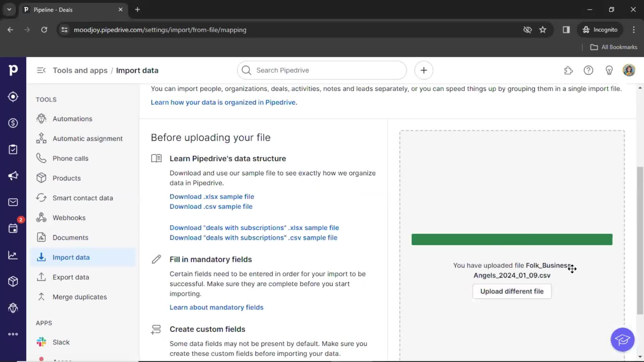Open Deals dollar icon in left rail
The image size is (644, 362).
coord(13,123)
